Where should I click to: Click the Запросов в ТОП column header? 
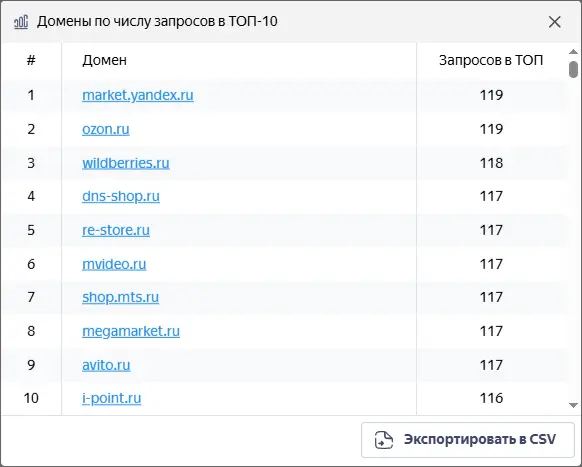[491, 60]
